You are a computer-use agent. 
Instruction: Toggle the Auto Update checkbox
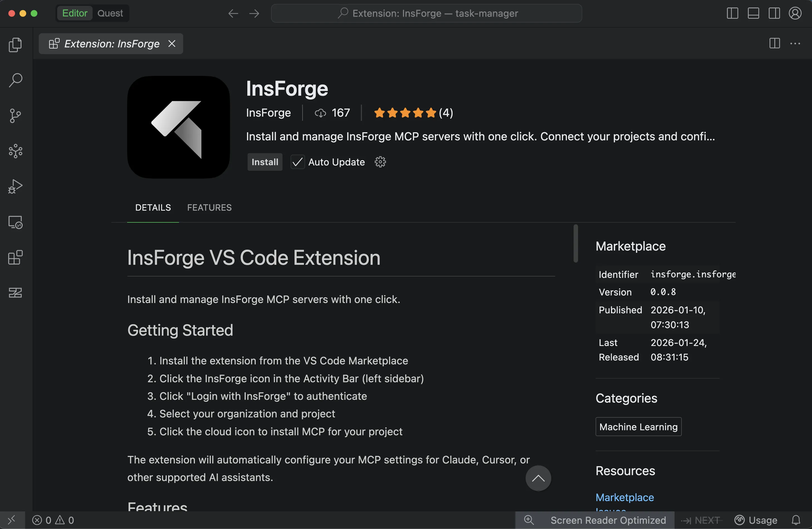pos(297,162)
